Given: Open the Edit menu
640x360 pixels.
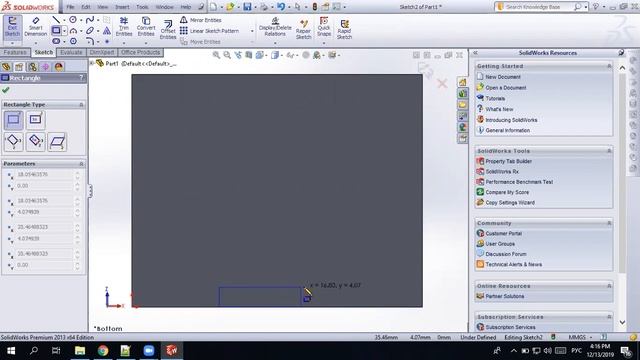Looking at the screenshot, I should click(x=85, y=7).
